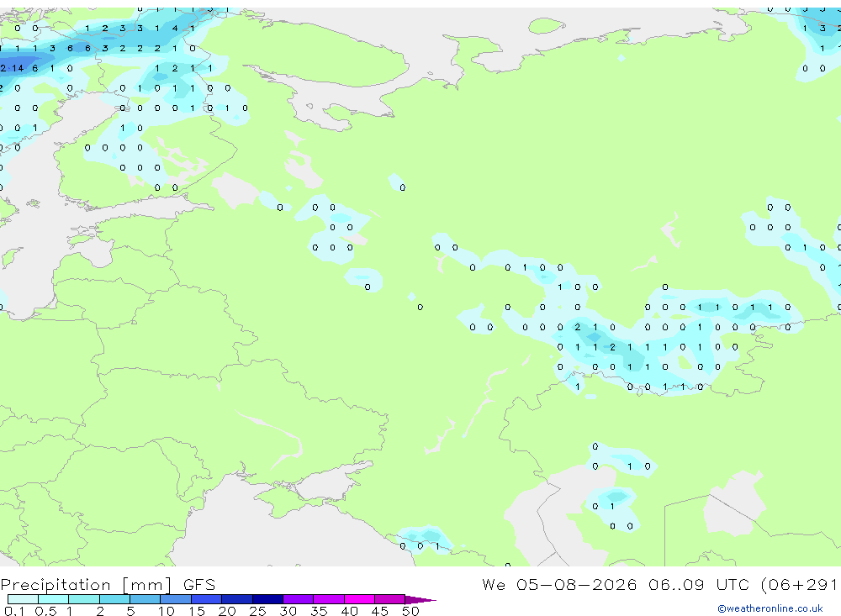Click the "50" legend scale label
Screen dimensions: 841x616
[410, 611]
